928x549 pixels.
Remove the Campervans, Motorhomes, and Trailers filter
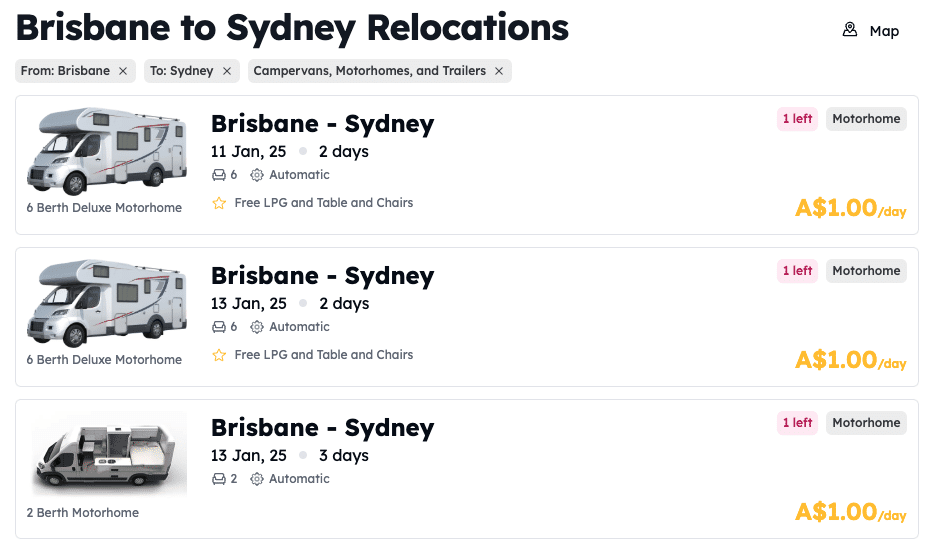[x=499, y=71]
